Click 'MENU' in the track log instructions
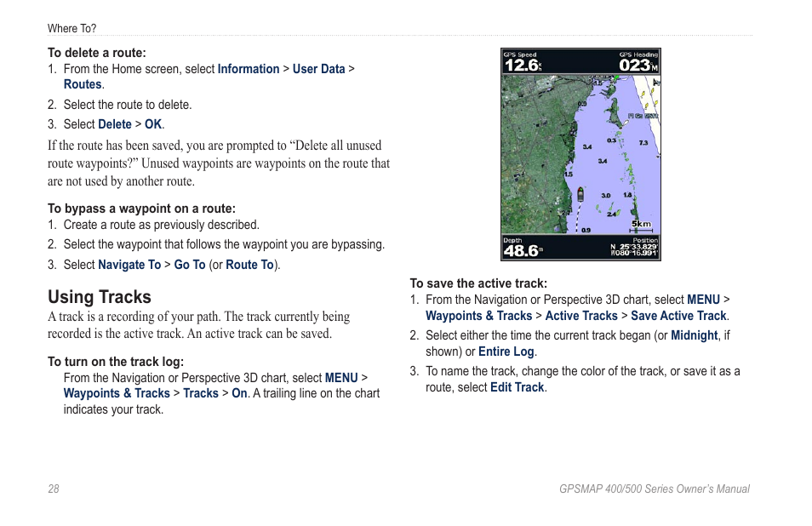 (341, 377)
